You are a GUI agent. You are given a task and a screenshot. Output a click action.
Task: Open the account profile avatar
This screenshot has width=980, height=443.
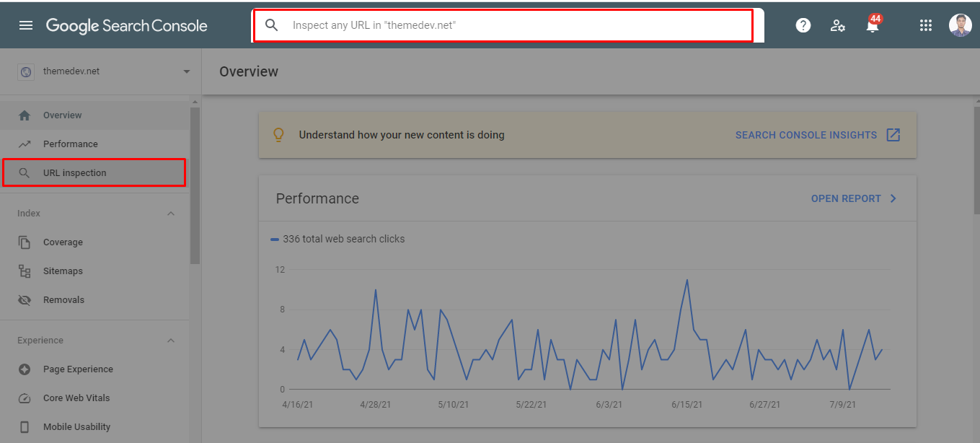[x=961, y=25]
